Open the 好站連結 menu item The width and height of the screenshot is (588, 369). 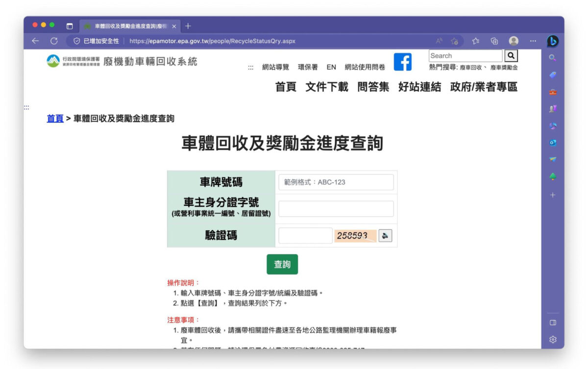[x=419, y=87]
